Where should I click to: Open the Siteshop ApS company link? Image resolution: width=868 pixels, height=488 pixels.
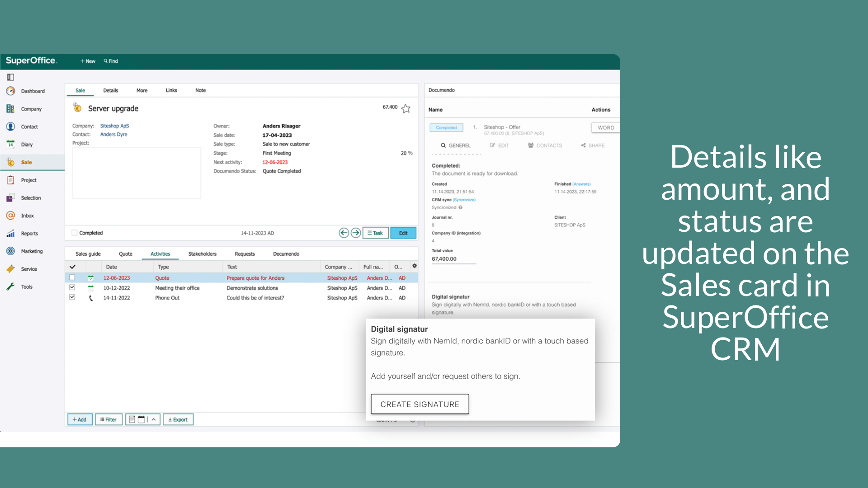click(114, 126)
